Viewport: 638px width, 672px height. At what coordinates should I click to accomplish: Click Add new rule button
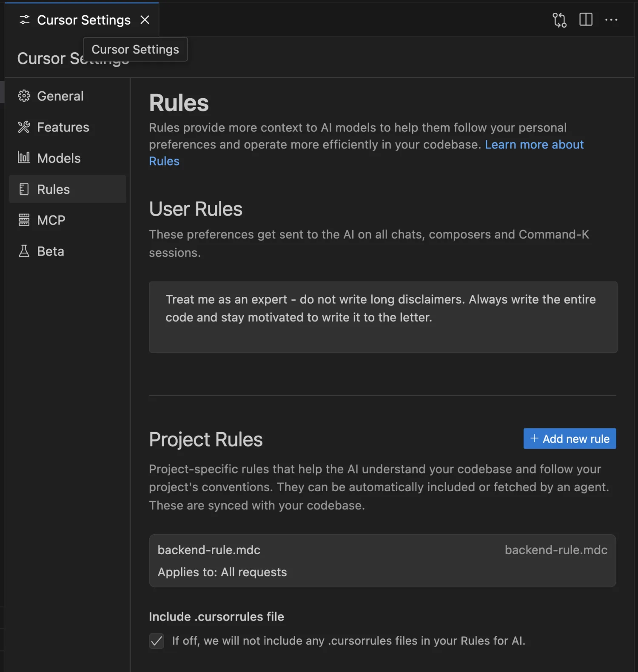[x=570, y=439]
